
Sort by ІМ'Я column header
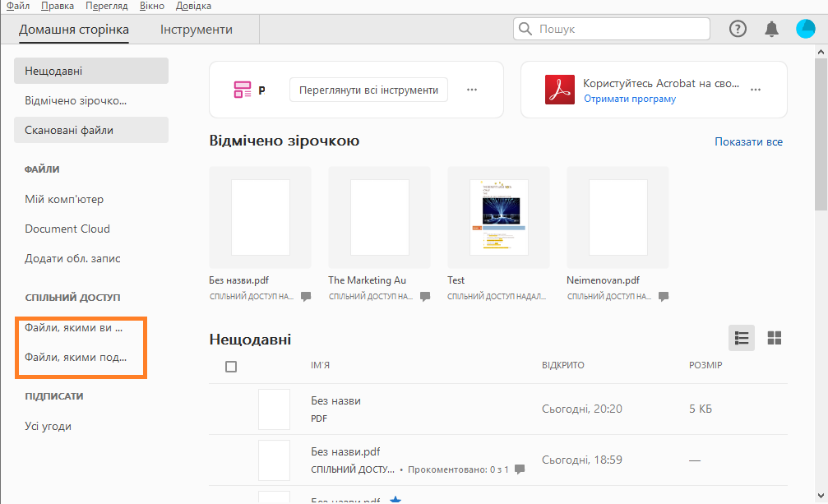tap(320, 365)
